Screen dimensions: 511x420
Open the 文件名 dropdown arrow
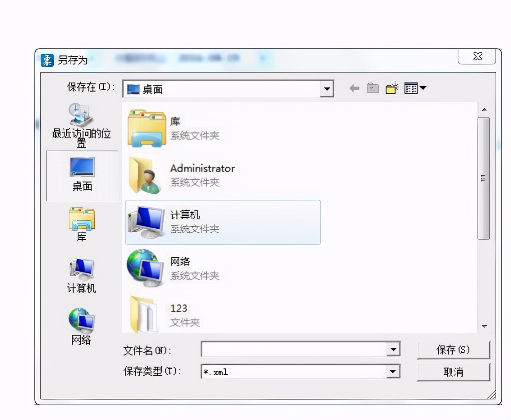[393, 349]
